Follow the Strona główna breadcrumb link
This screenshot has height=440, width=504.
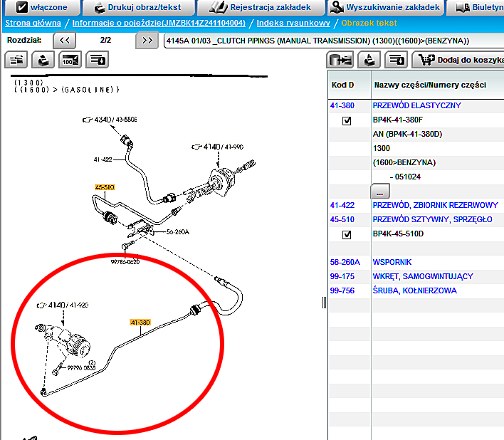tap(33, 23)
